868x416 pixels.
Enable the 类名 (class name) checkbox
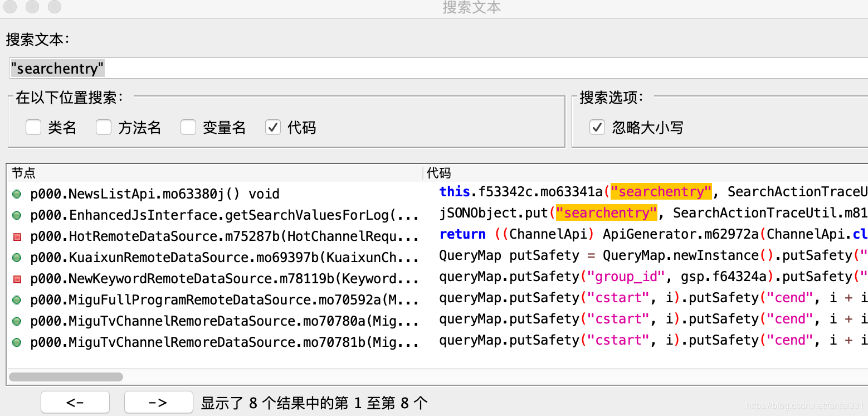(x=33, y=128)
